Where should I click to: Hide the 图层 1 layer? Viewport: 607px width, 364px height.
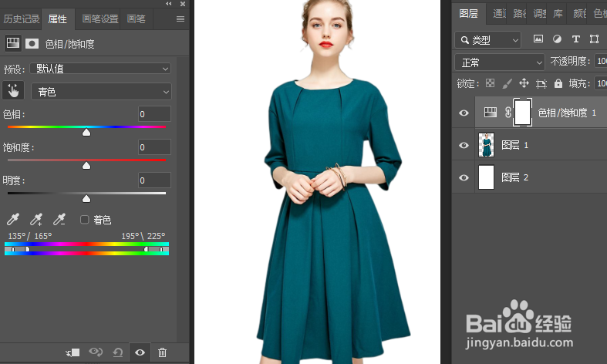(x=464, y=145)
